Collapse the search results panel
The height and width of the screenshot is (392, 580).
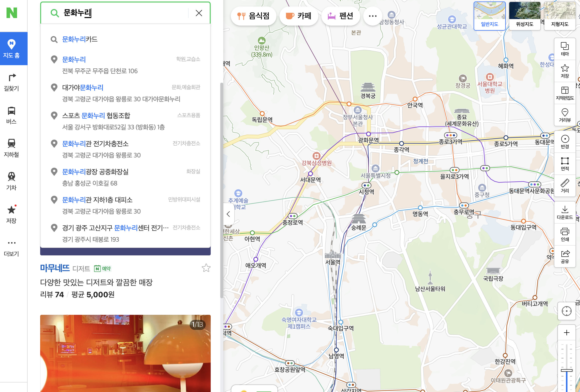[x=228, y=214]
